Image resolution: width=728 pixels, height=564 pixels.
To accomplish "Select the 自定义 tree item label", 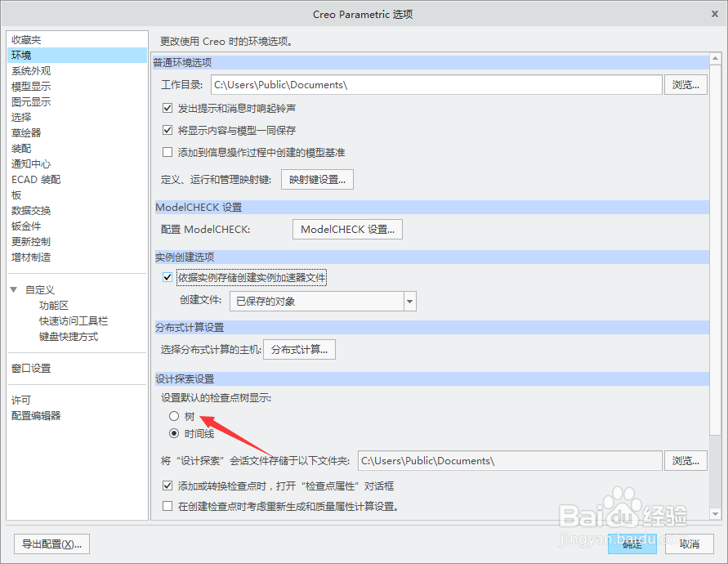I will click(x=40, y=290).
